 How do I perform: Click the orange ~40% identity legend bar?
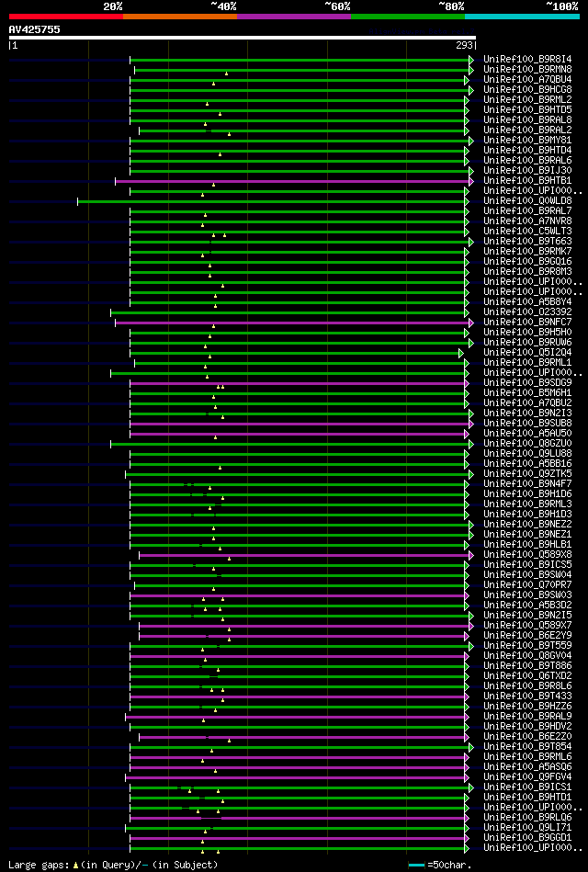coord(180,17)
